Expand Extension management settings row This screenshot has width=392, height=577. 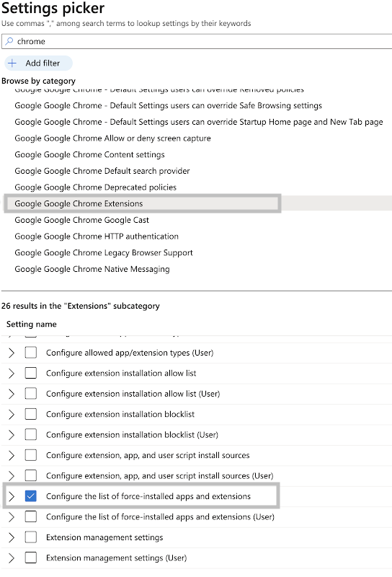tap(12, 537)
